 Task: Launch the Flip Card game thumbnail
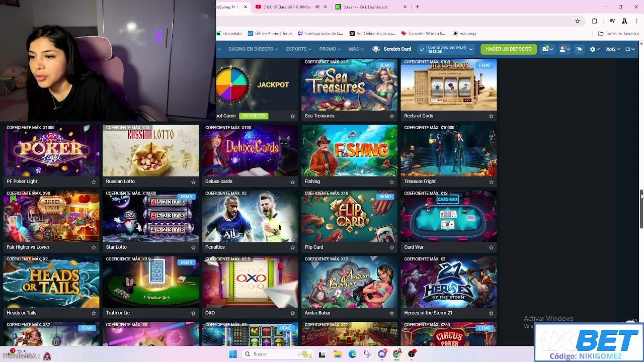[349, 217]
